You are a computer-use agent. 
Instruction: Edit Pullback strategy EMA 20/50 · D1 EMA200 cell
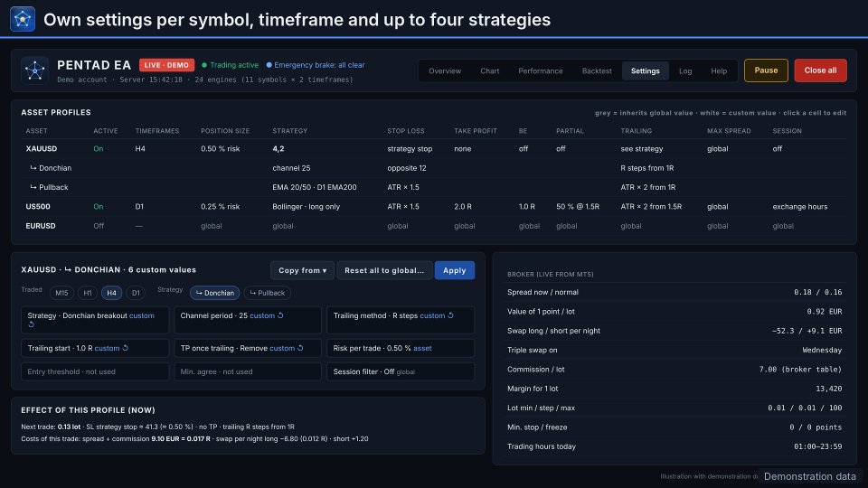click(x=315, y=187)
